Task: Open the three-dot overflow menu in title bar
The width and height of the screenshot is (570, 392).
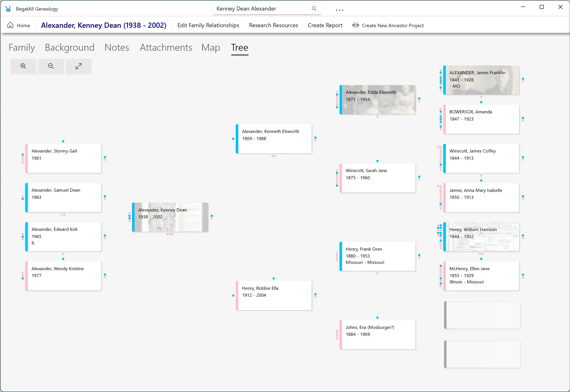Action: [x=340, y=10]
